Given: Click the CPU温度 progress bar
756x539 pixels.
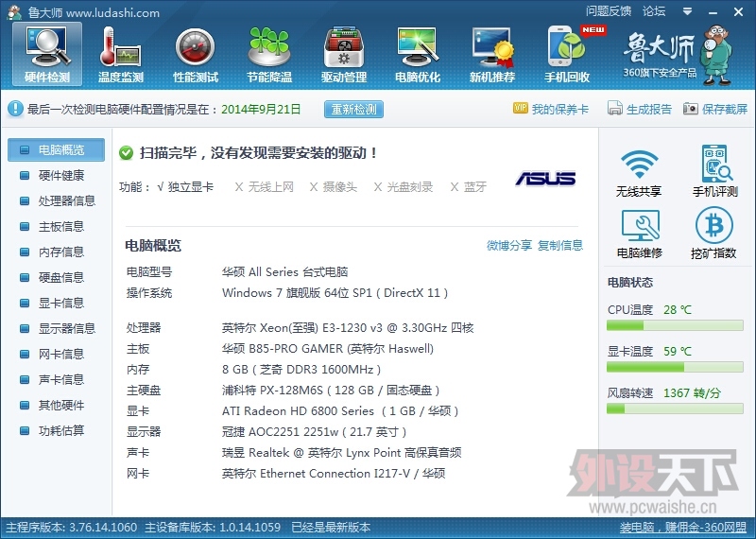Looking at the screenshot, I should tap(675, 325).
